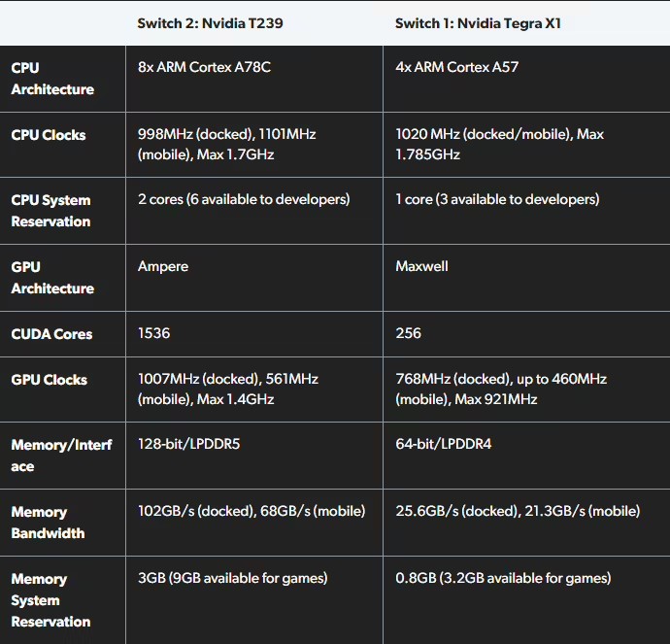Click the Switch 1: Nvidia Tegra X1 header
Image resolution: width=670 pixels, height=644 pixels.
pos(478,23)
